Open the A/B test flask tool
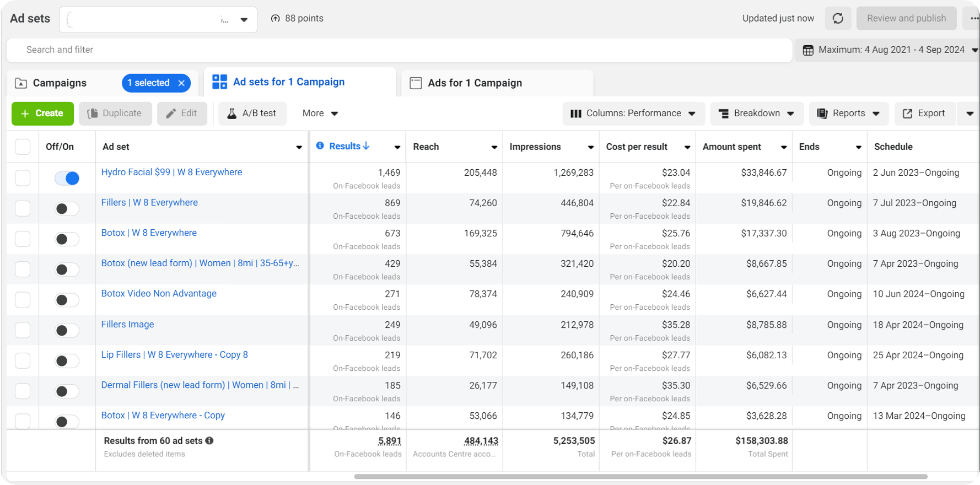The height and width of the screenshot is (485, 980). 252,114
